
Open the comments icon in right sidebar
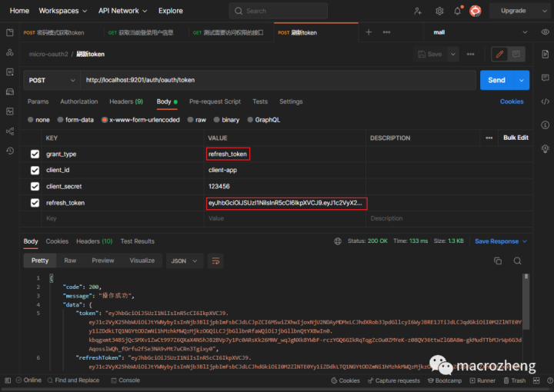546,78
